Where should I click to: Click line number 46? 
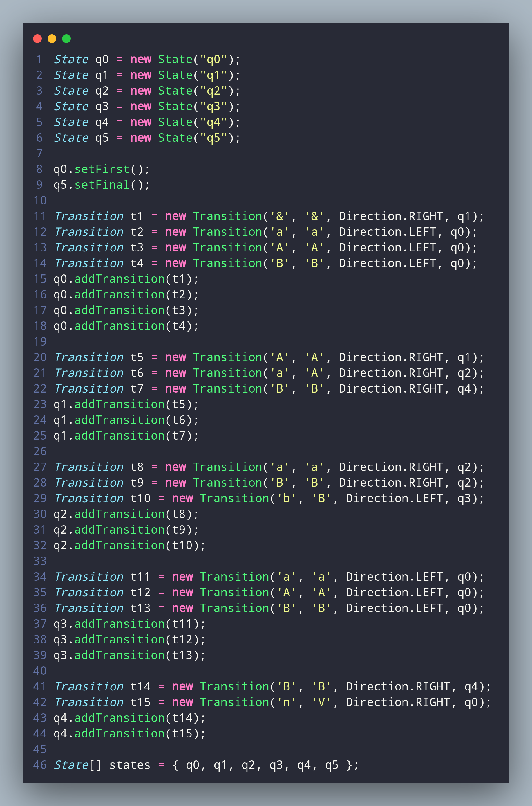tap(40, 765)
